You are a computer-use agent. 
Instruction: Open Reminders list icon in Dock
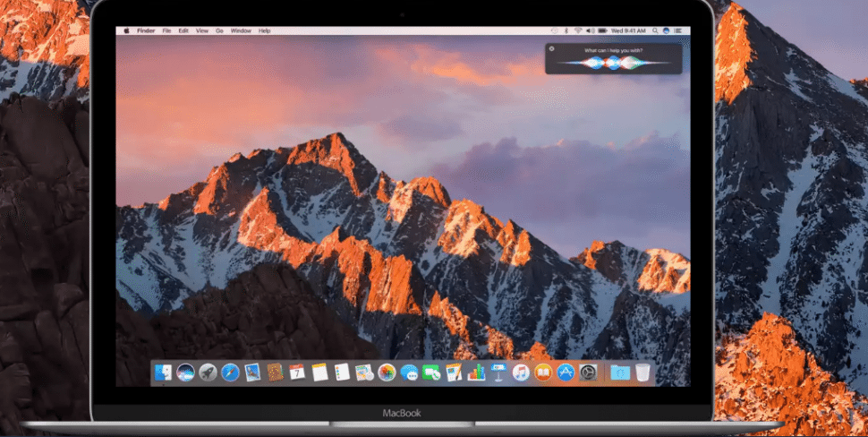342,372
